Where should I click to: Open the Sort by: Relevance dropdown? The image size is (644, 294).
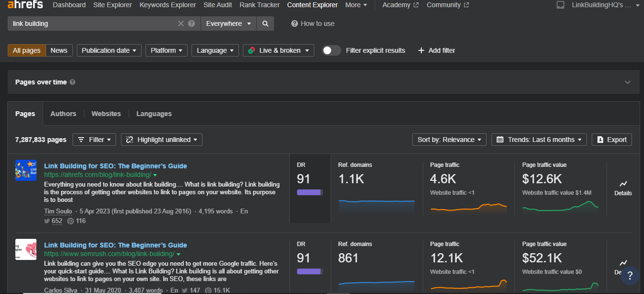tap(449, 140)
